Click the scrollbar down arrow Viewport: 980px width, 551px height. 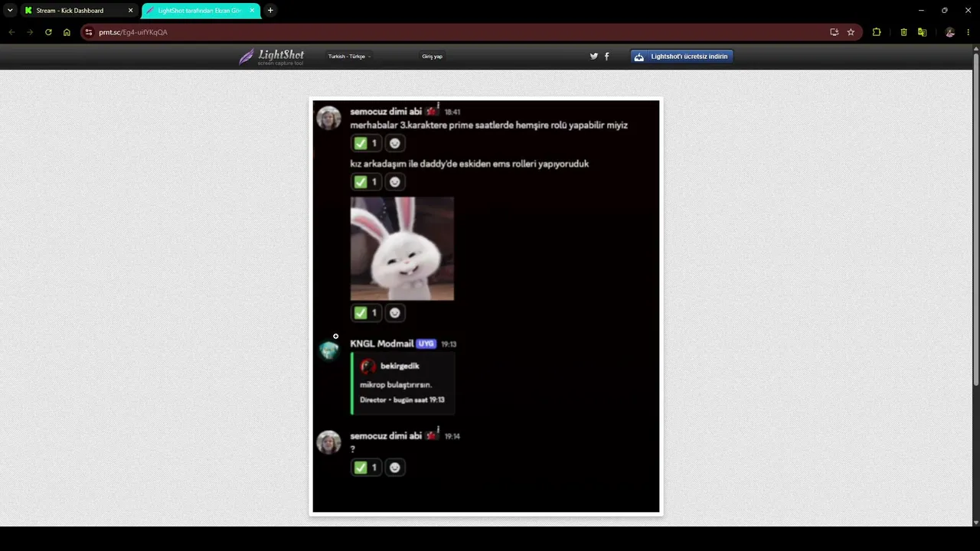tap(975, 523)
